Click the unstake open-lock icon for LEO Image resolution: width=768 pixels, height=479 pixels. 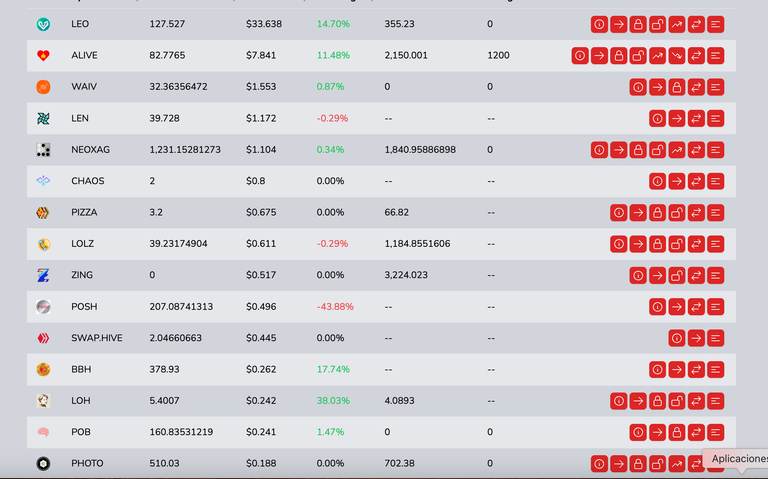click(x=657, y=24)
